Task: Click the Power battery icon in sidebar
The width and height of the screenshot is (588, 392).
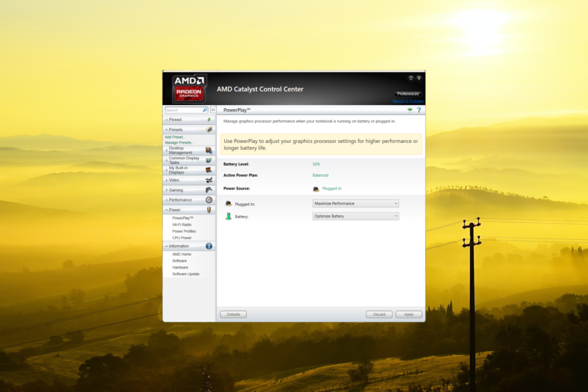Action: point(209,209)
